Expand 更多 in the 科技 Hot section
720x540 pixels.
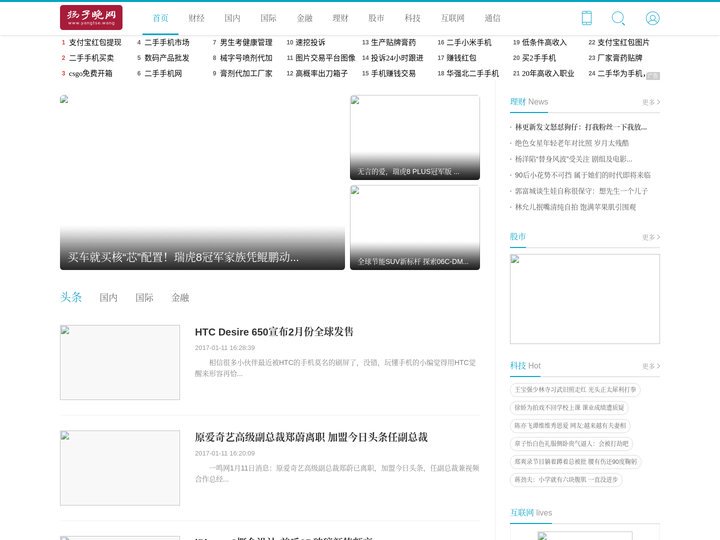click(651, 366)
